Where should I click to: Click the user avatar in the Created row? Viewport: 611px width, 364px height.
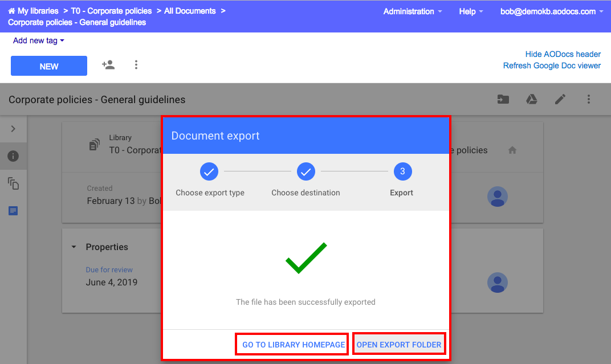coord(497,197)
